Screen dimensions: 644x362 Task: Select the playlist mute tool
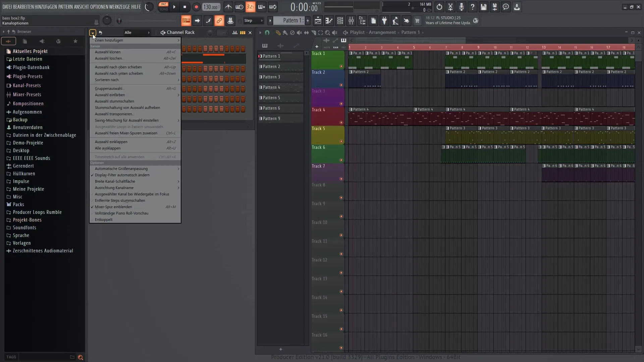pyautogui.click(x=299, y=33)
